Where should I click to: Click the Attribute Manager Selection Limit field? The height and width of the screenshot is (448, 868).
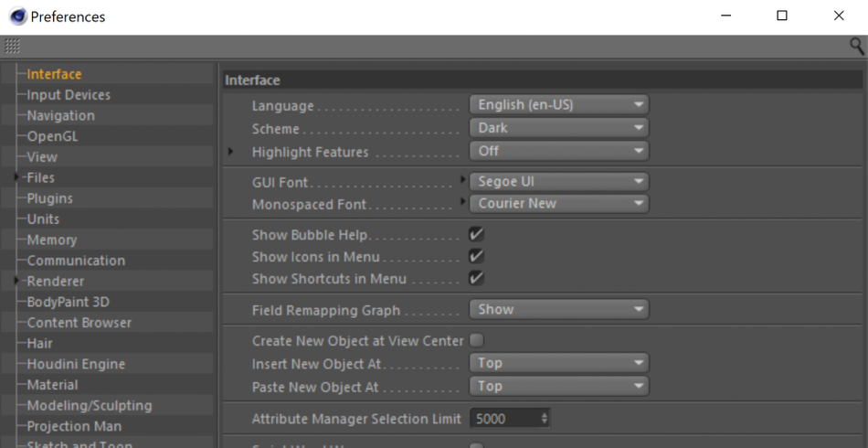pyautogui.click(x=505, y=419)
